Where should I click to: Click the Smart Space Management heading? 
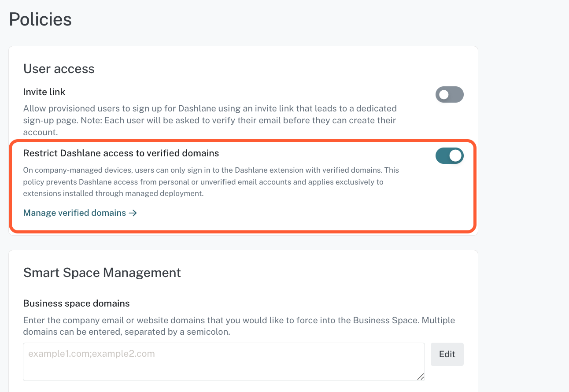click(102, 273)
